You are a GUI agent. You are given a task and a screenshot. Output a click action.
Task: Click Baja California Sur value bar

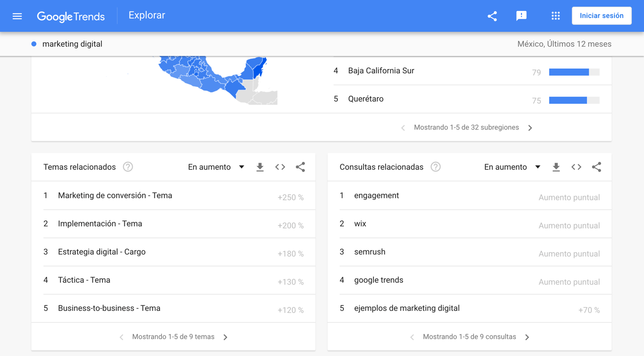pyautogui.click(x=574, y=72)
